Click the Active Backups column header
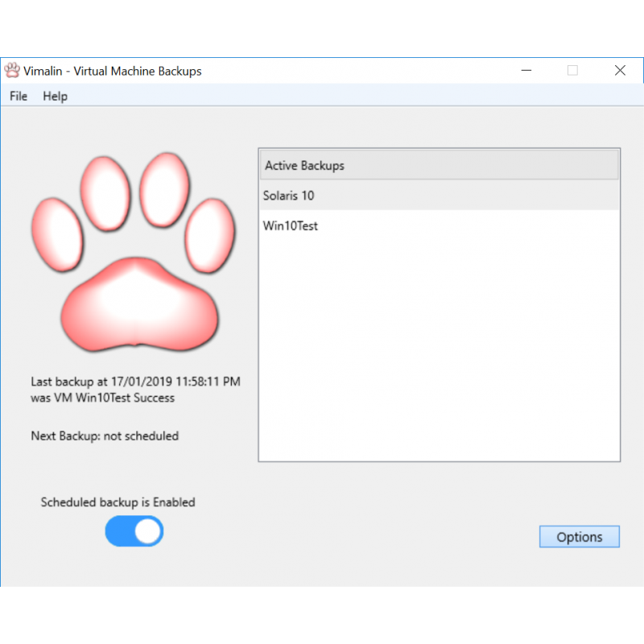Screen dimensions: 644x644 tap(439, 165)
